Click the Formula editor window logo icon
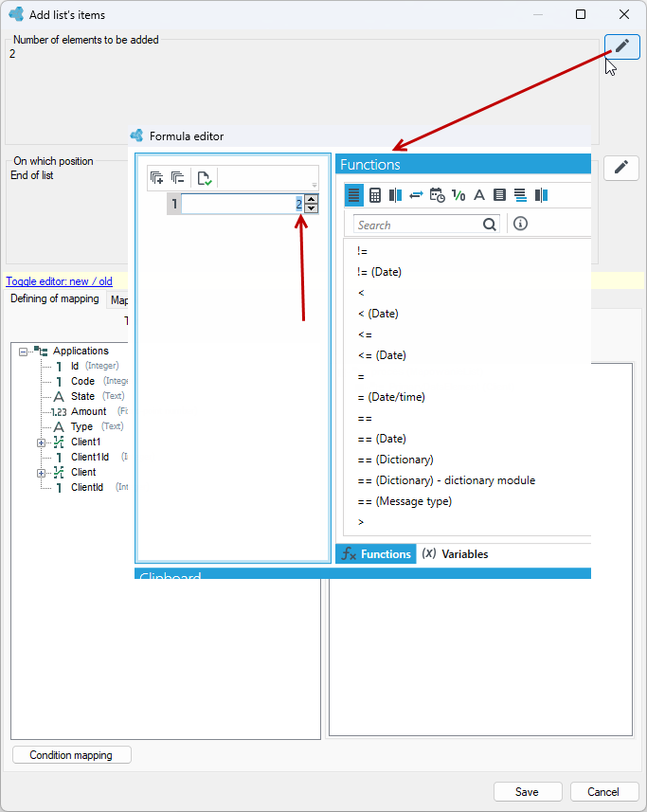The width and height of the screenshot is (647, 812). click(x=137, y=135)
